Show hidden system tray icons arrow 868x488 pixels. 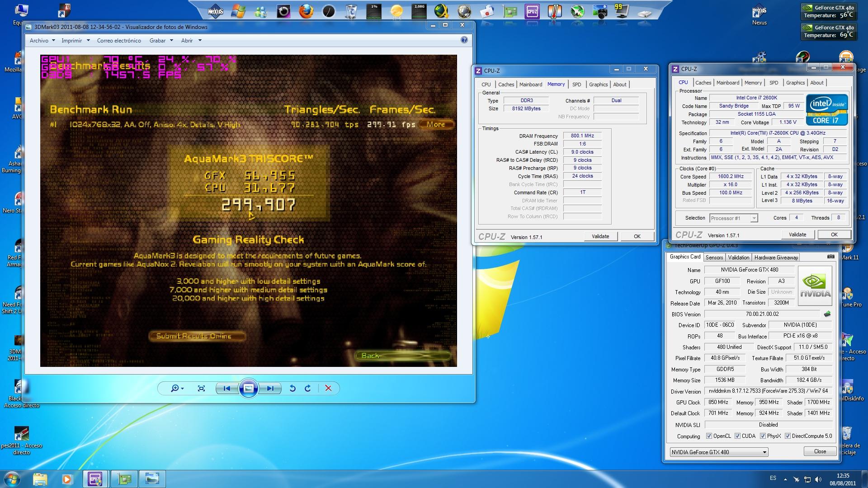tap(785, 479)
